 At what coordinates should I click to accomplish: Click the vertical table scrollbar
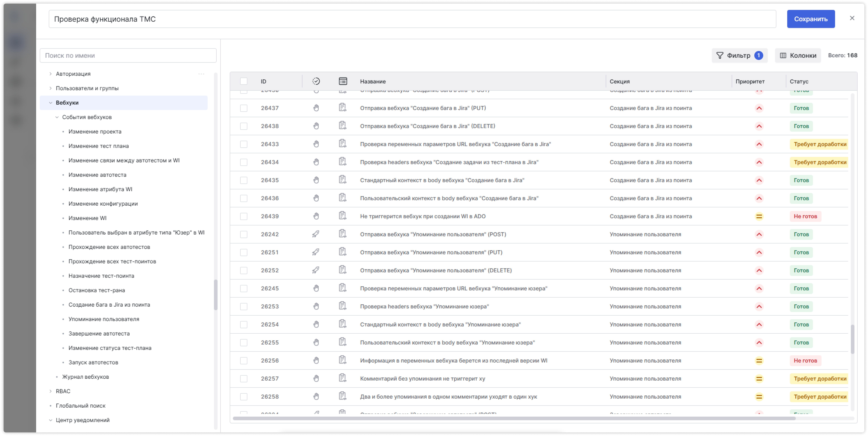pos(853,339)
